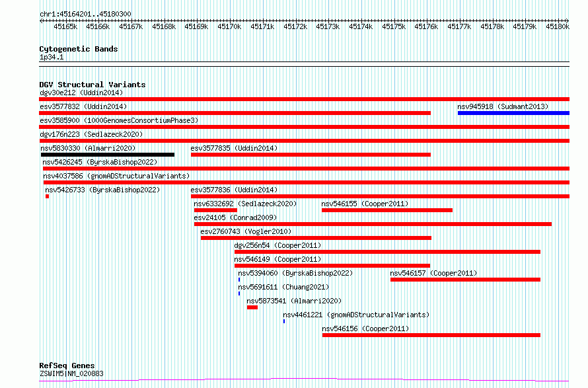Click the red nsv546157 variant bar
Image resolution: width=588 pixels, height=388 pixels.
pyautogui.click(x=465, y=280)
